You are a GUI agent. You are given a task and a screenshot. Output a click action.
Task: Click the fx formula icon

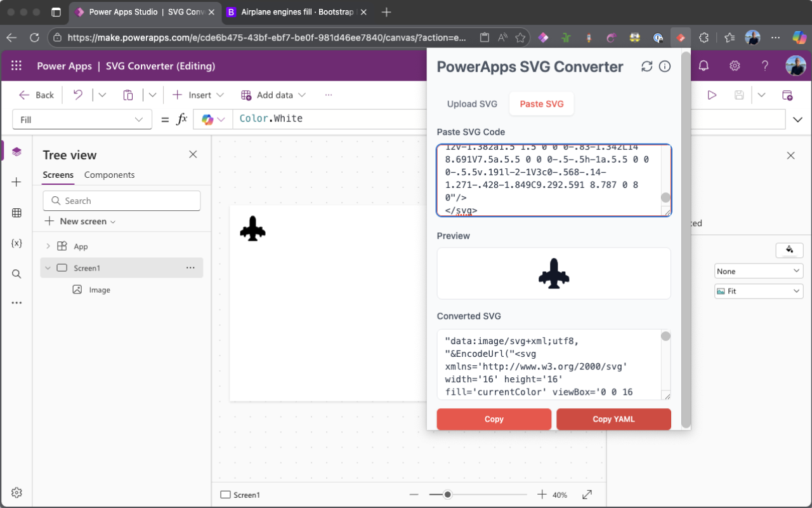(182, 119)
